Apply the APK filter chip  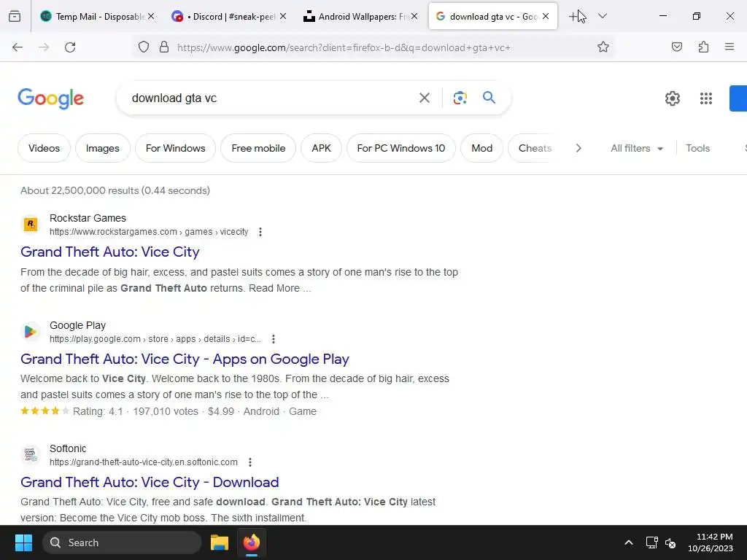point(321,148)
